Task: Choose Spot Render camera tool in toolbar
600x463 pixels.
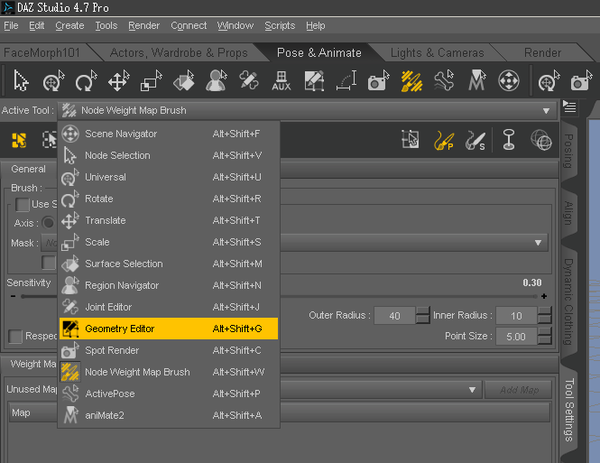Action: click(378, 81)
